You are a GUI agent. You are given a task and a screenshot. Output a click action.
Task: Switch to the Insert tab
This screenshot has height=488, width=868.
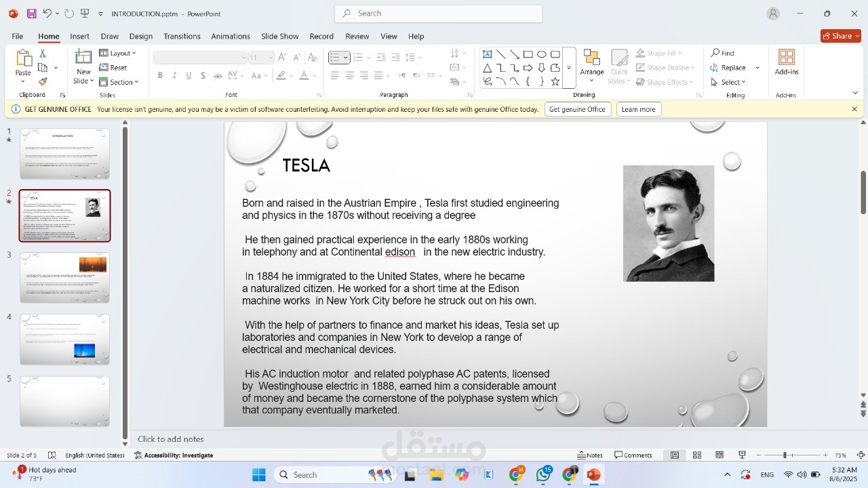coord(79,36)
